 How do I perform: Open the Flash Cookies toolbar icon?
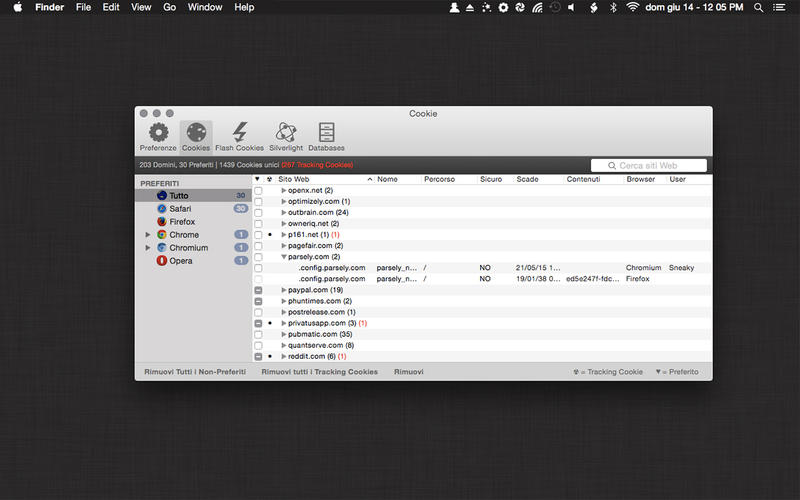[239, 137]
